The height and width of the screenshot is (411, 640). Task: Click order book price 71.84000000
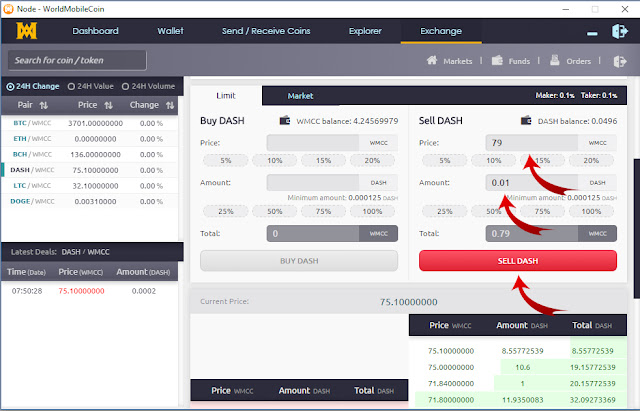[451, 384]
